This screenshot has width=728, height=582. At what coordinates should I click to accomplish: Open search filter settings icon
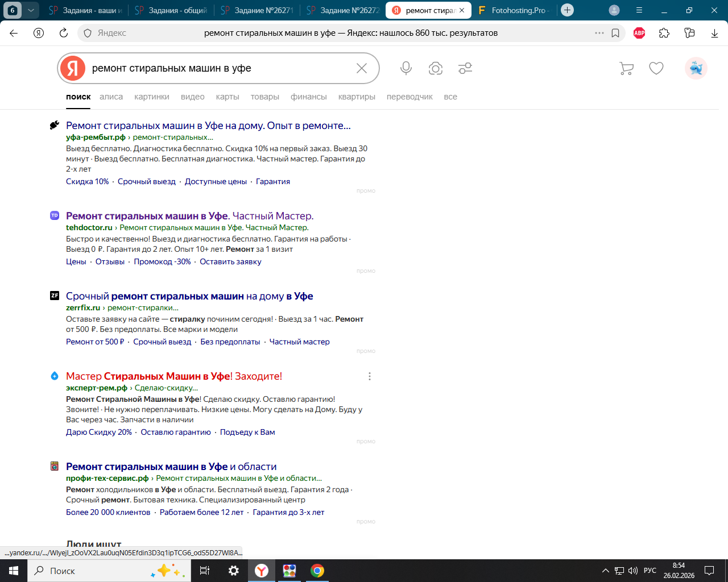click(465, 68)
